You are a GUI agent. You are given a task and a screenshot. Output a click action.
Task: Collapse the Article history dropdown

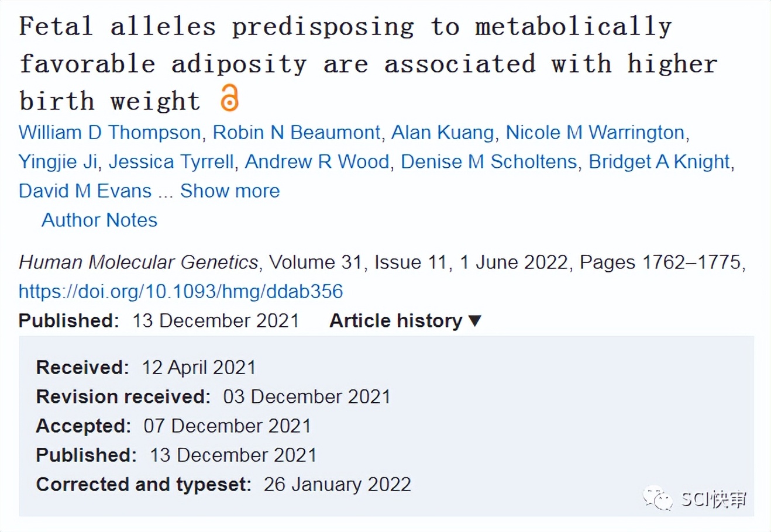[x=405, y=320]
